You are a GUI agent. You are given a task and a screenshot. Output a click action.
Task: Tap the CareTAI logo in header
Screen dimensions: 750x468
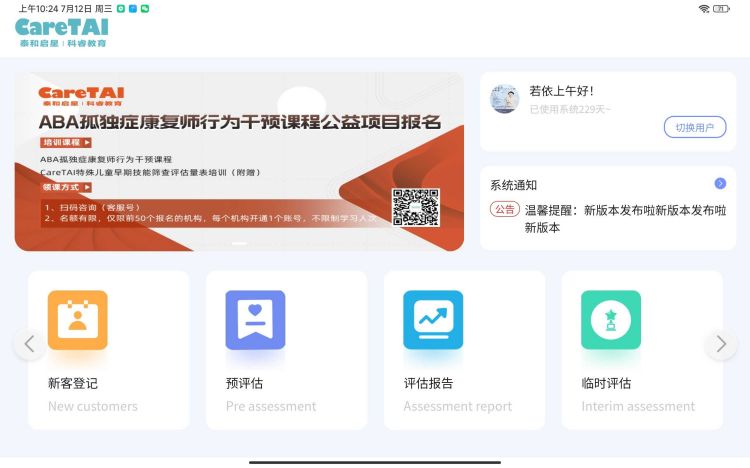(x=62, y=33)
